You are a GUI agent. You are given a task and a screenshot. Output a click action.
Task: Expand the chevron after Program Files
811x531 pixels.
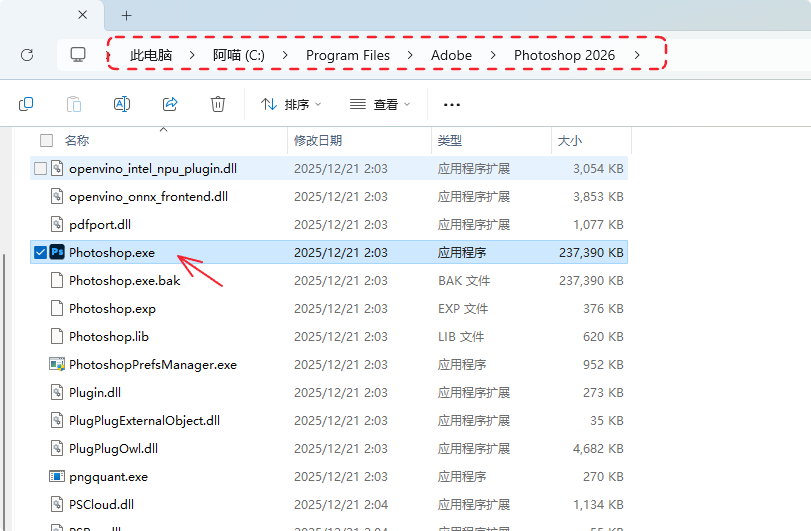point(410,55)
